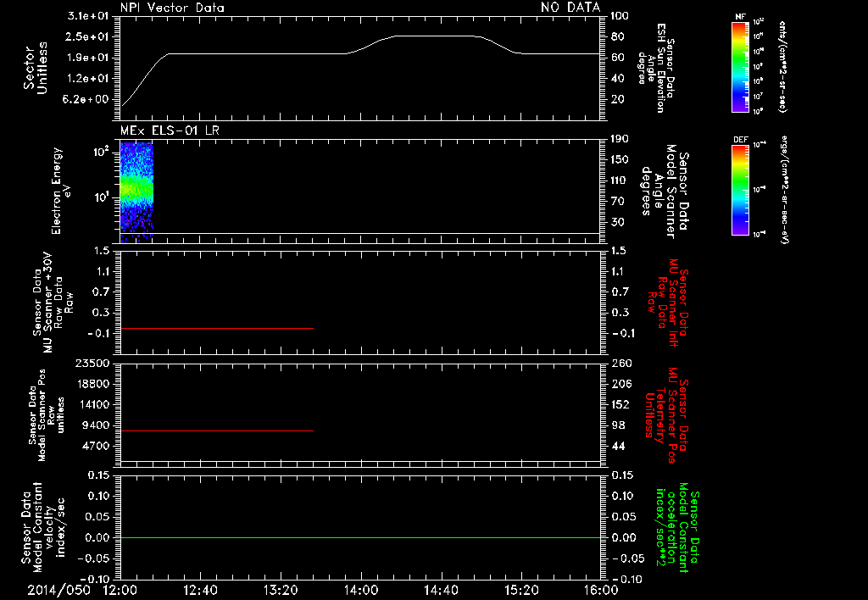The image size is (868, 600).
Task: Click the green "Model Constant acceleration" label
Action: coord(676,529)
